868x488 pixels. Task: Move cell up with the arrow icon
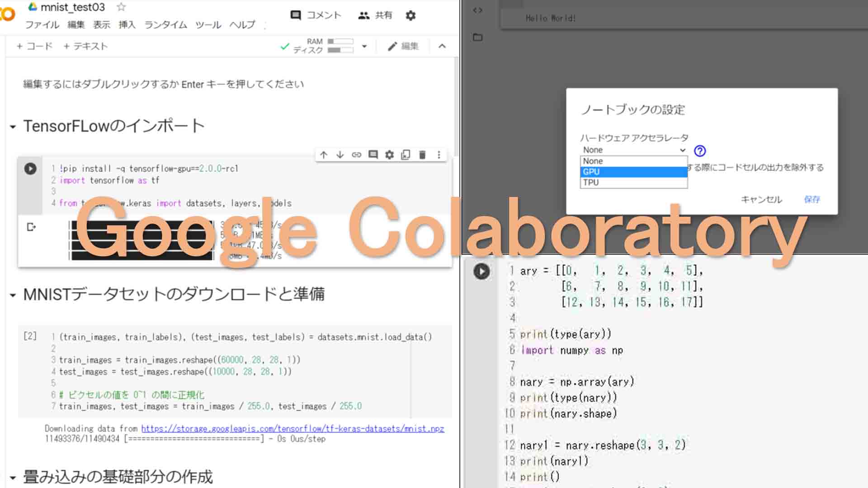point(324,155)
